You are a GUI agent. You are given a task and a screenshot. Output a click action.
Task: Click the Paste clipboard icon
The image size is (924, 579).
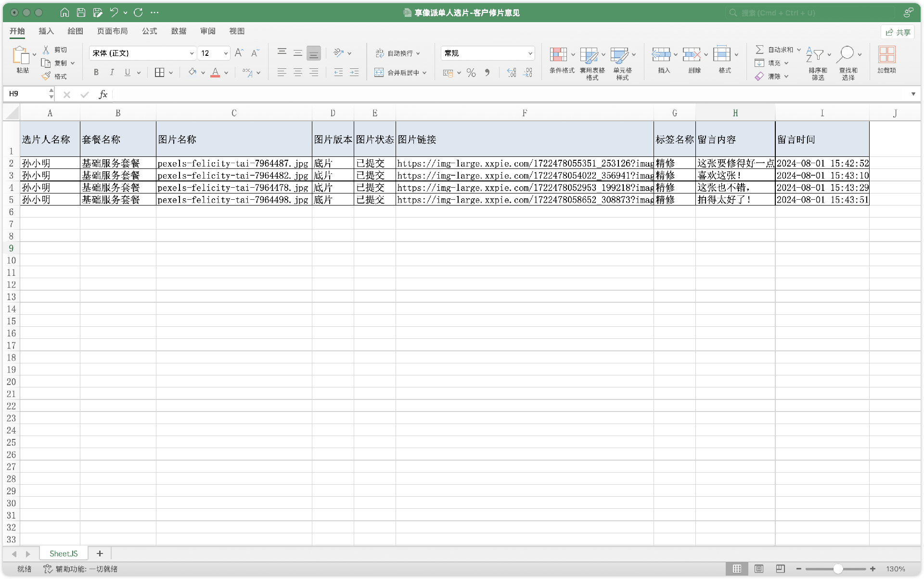(x=21, y=56)
